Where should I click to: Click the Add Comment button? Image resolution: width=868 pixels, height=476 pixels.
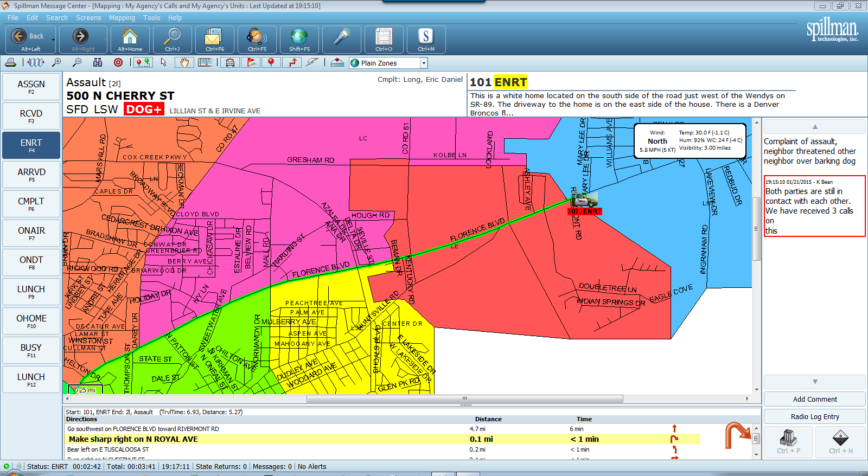click(x=814, y=399)
